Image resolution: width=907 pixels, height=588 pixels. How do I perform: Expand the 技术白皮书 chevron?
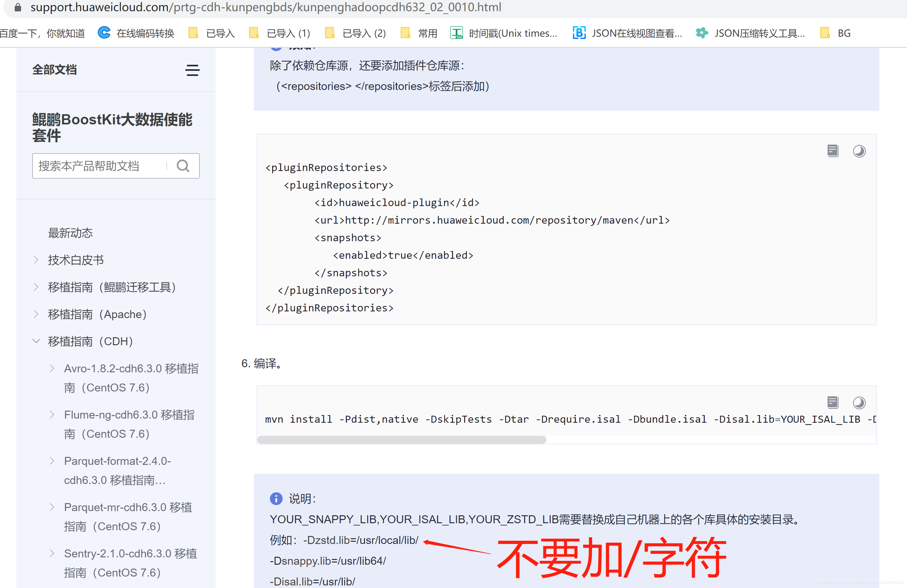[36, 260]
